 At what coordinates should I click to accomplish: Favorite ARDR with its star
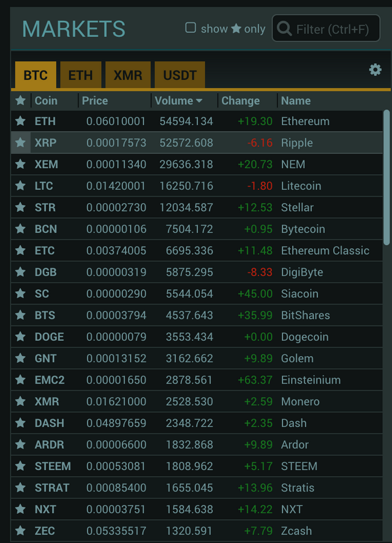pyautogui.click(x=20, y=444)
